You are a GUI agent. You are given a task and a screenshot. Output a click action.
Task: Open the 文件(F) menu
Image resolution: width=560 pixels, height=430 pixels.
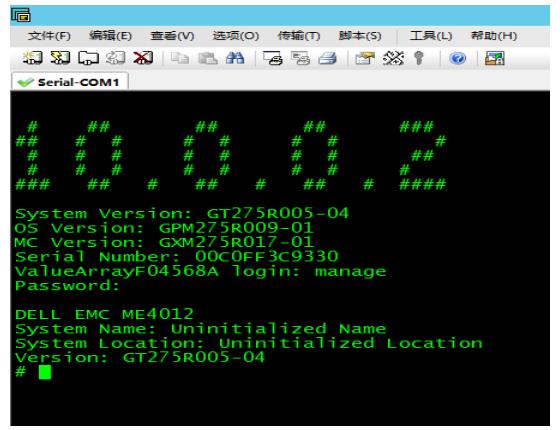pos(49,36)
